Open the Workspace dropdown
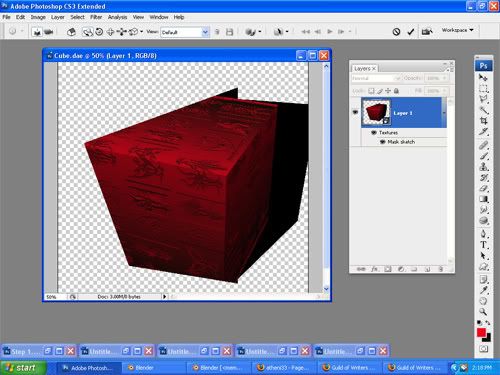Screen dimensions: 500x375 (x=457, y=30)
